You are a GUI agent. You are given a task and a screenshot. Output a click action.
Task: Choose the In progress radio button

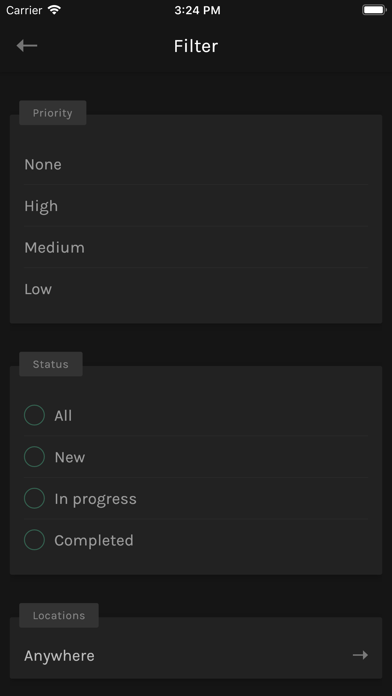click(34, 498)
